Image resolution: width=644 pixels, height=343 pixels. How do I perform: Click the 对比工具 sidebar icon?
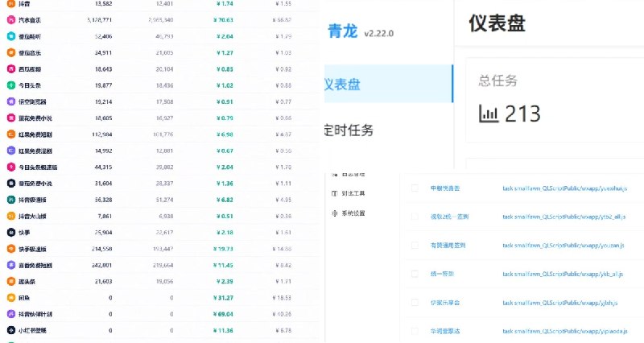coord(334,193)
